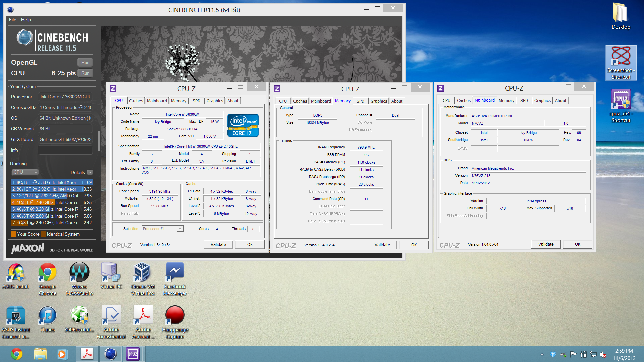Viewport: 644px width, 362px height.
Task: Open the Processor #1 selection dropdown
Action: 162,229
